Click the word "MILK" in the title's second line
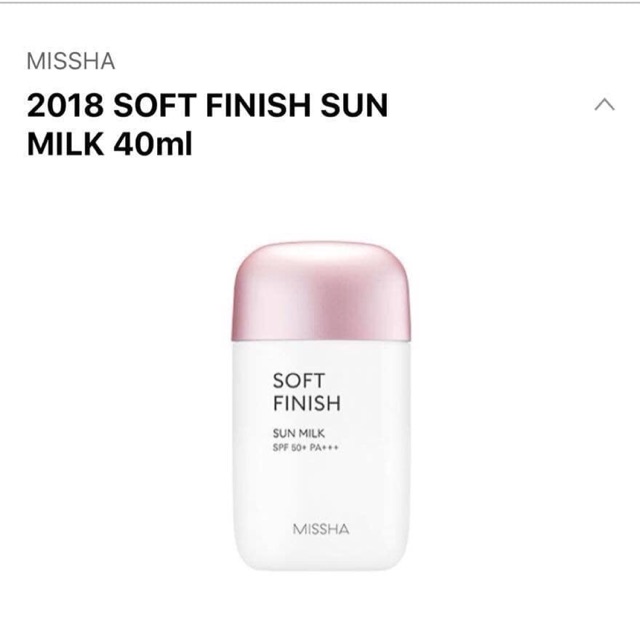640x640 pixels. (x=65, y=144)
